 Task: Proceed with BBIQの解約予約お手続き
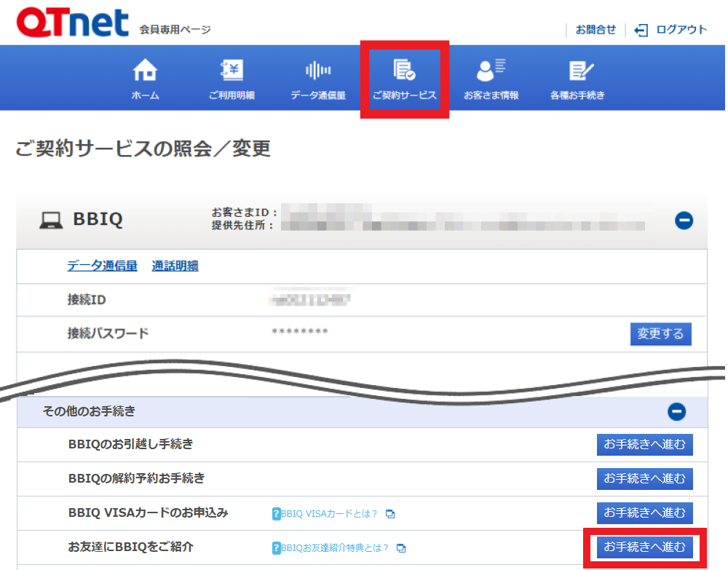(644, 478)
